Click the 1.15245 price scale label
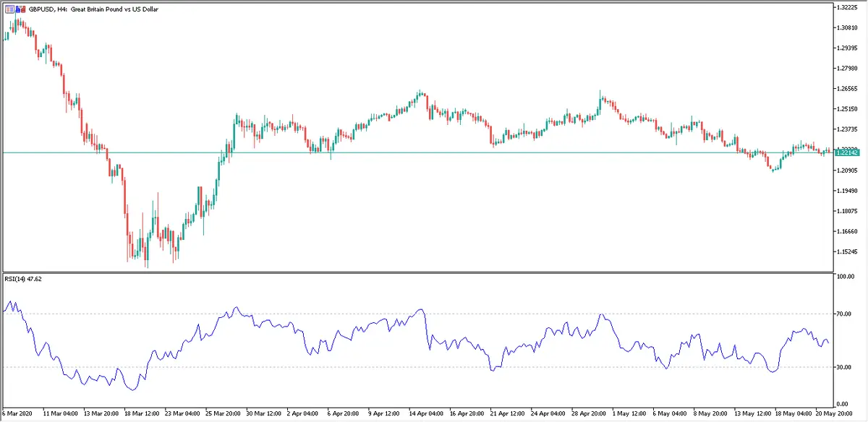 (x=846, y=252)
